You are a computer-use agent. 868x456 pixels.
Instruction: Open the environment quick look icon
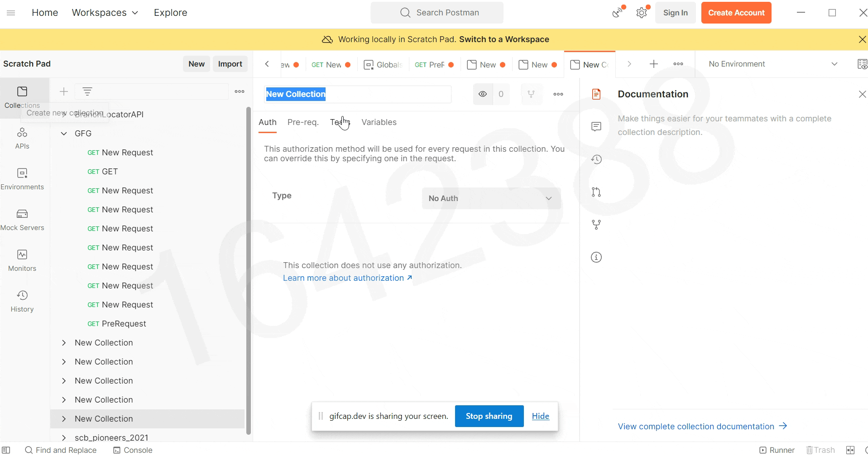tap(862, 64)
